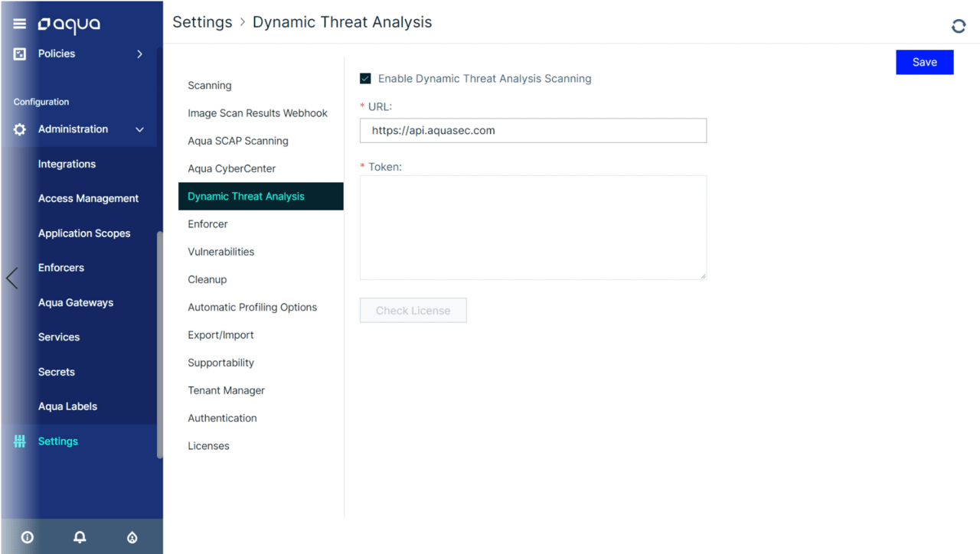Click the user profile icon in bottom bar
This screenshot has height=554, width=980.
click(132, 537)
